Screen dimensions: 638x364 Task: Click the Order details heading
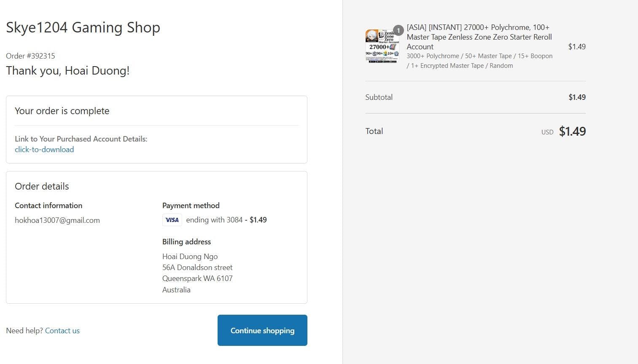[42, 186]
